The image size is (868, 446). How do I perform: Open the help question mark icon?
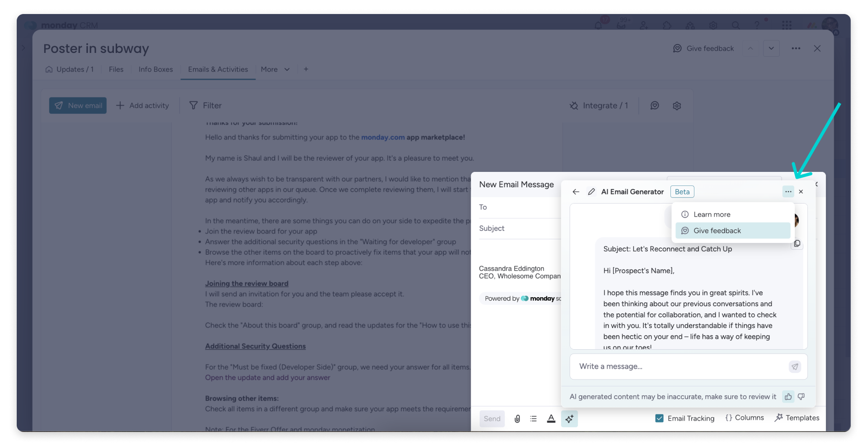click(757, 25)
